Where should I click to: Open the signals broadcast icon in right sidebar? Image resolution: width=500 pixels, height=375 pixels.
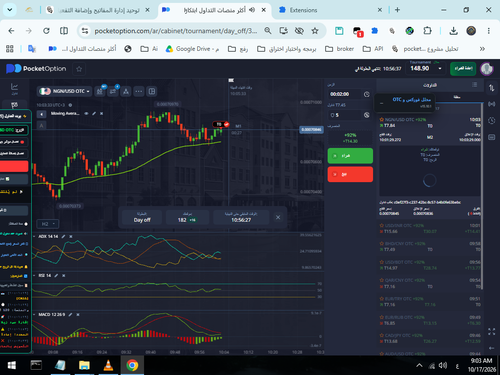[x=492, y=104]
